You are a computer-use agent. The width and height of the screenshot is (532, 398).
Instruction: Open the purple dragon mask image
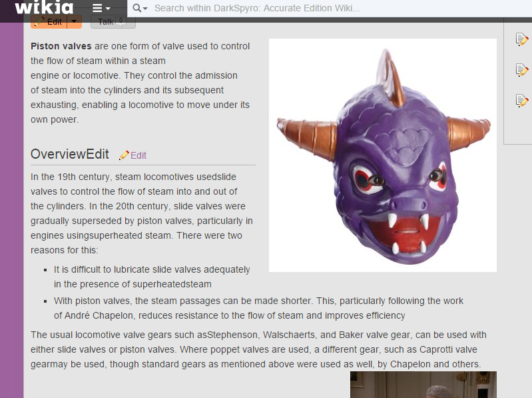coord(383,155)
